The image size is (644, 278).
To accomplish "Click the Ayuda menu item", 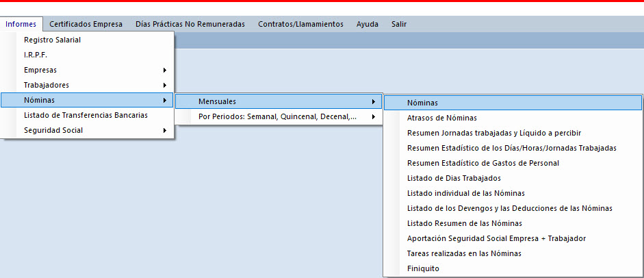I will tap(367, 24).
